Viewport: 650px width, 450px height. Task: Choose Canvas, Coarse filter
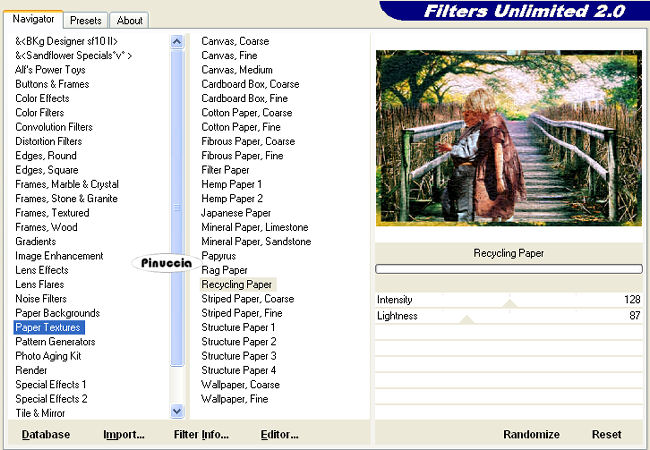tap(235, 41)
